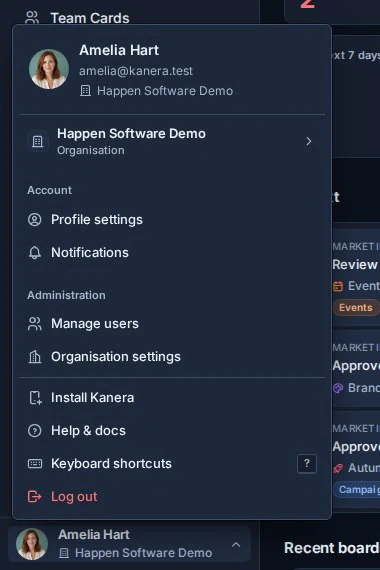Click the Campaign tag on the card
This screenshot has height=570, width=380.
[x=357, y=490]
